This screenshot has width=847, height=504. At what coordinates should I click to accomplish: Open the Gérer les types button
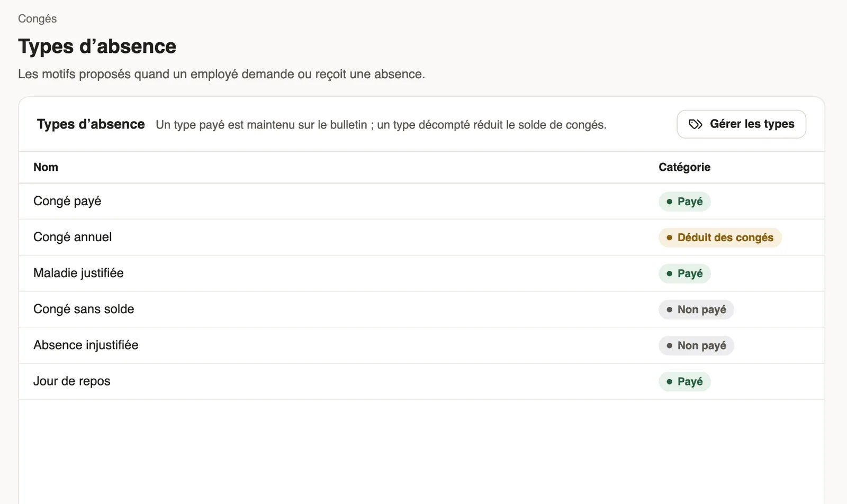tap(741, 124)
